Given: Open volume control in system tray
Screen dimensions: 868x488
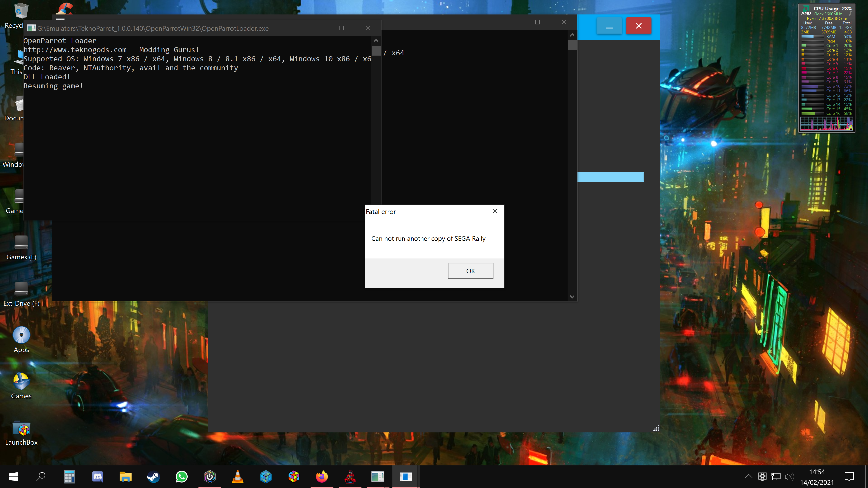Looking at the screenshot, I should [789, 476].
